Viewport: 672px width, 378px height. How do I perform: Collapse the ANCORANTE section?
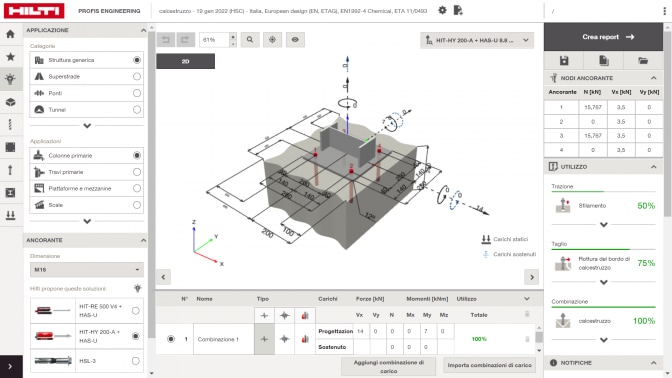(x=143, y=240)
